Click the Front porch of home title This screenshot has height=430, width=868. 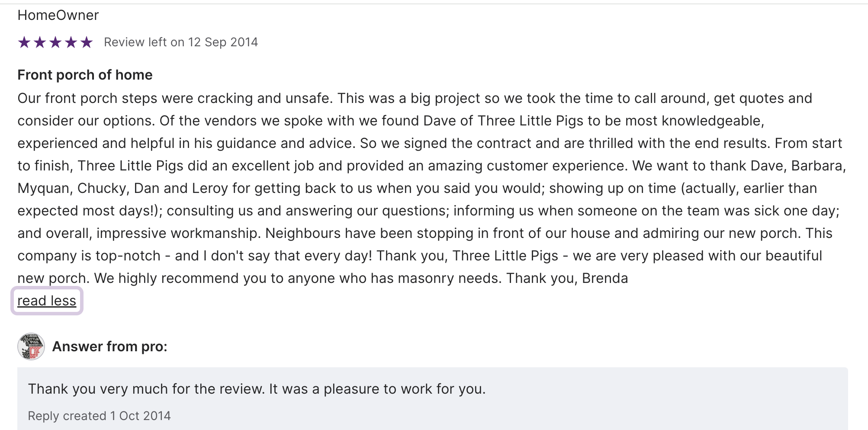(x=85, y=75)
